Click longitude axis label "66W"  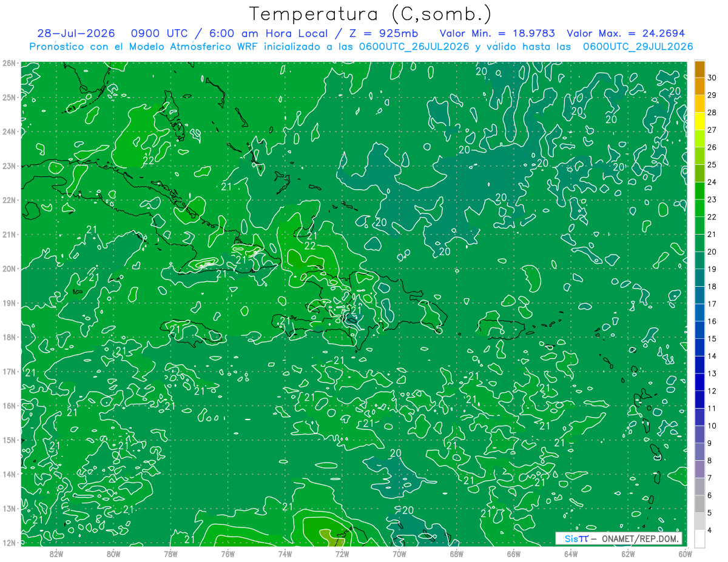coord(513,554)
